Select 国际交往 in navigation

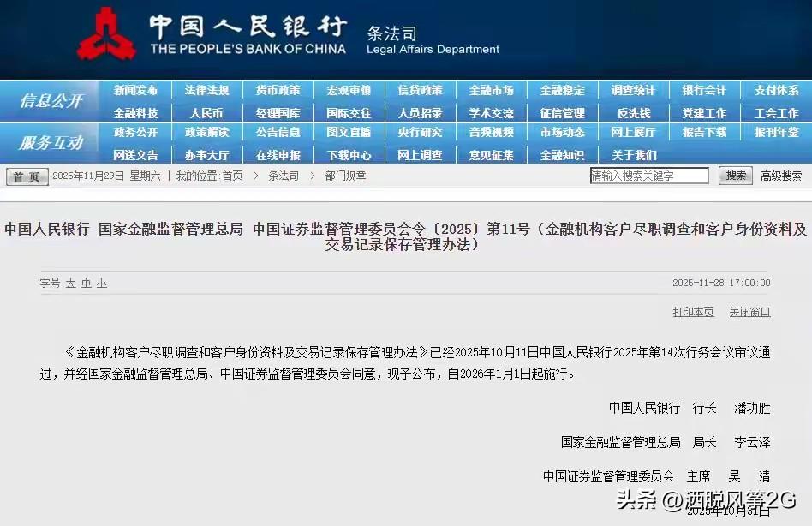[x=349, y=113]
